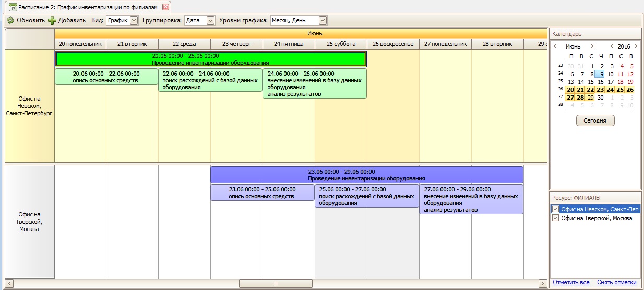Select green task 20.06 - 26.06 Проведение инвентаризации

[211, 59]
